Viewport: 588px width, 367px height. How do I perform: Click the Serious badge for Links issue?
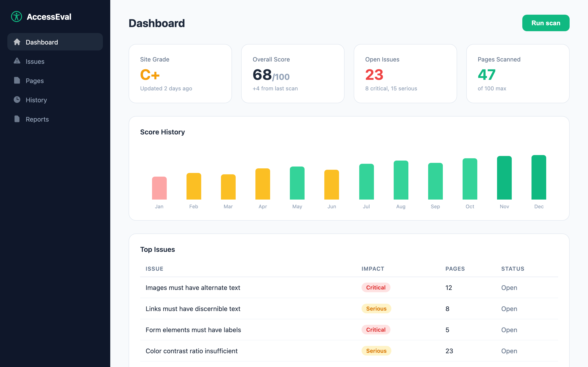coord(376,309)
